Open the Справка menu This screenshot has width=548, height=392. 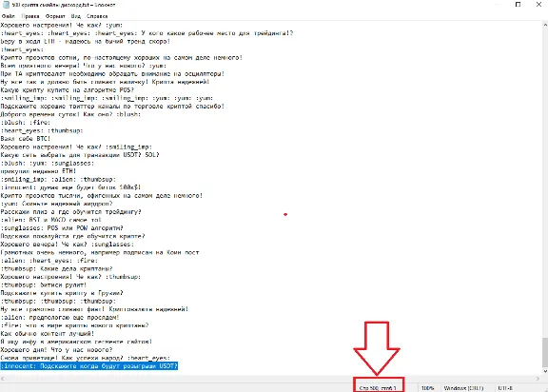click(97, 16)
